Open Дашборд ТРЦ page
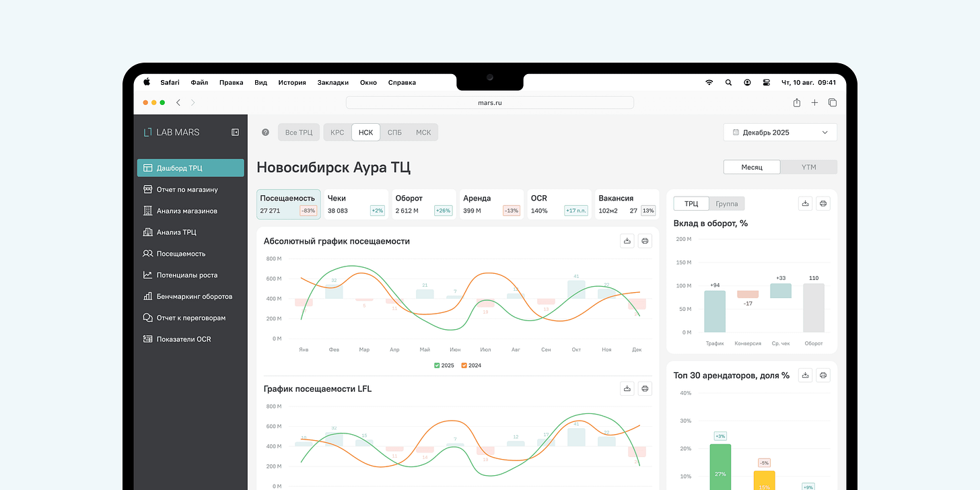 click(190, 168)
